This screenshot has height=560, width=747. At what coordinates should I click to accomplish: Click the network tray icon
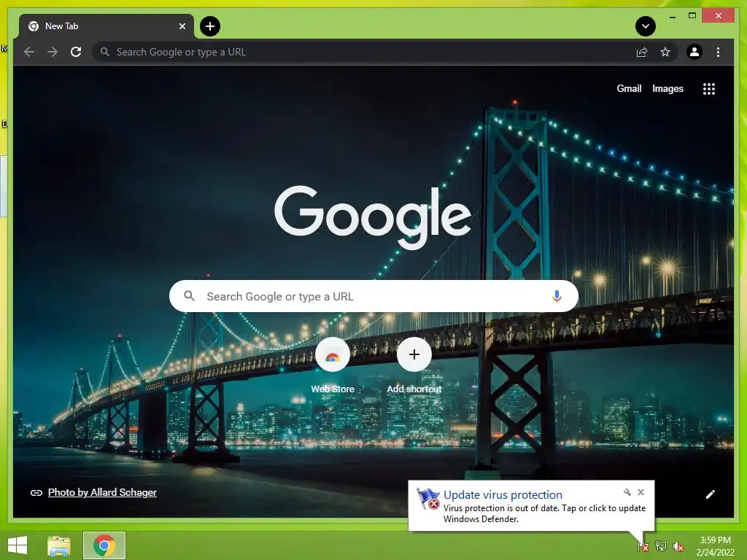[661, 546]
